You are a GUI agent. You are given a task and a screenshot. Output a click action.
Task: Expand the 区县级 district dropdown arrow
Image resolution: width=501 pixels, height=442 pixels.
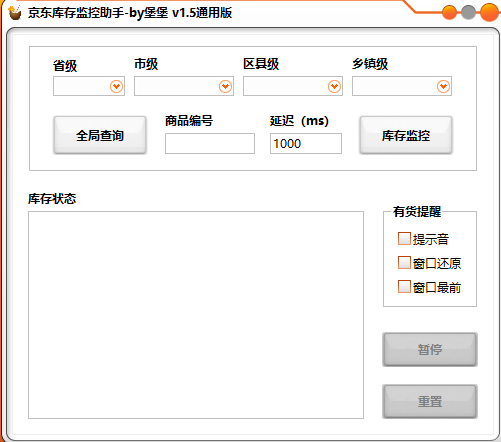(334, 87)
